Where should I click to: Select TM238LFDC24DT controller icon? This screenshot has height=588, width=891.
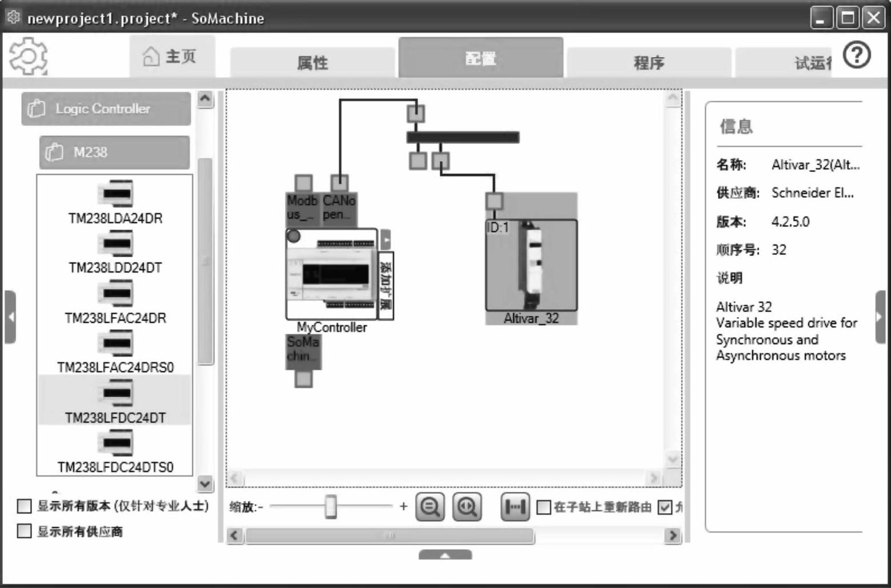(x=116, y=393)
